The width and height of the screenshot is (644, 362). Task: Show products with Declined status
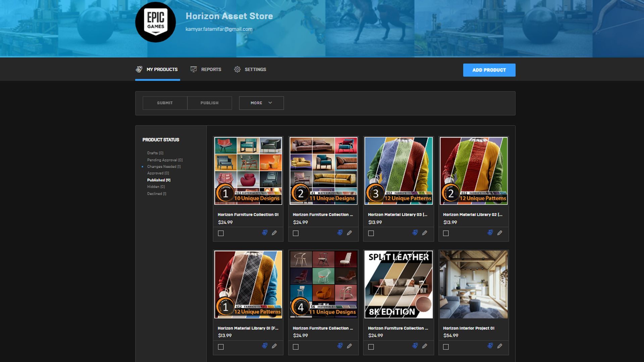click(157, 194)
